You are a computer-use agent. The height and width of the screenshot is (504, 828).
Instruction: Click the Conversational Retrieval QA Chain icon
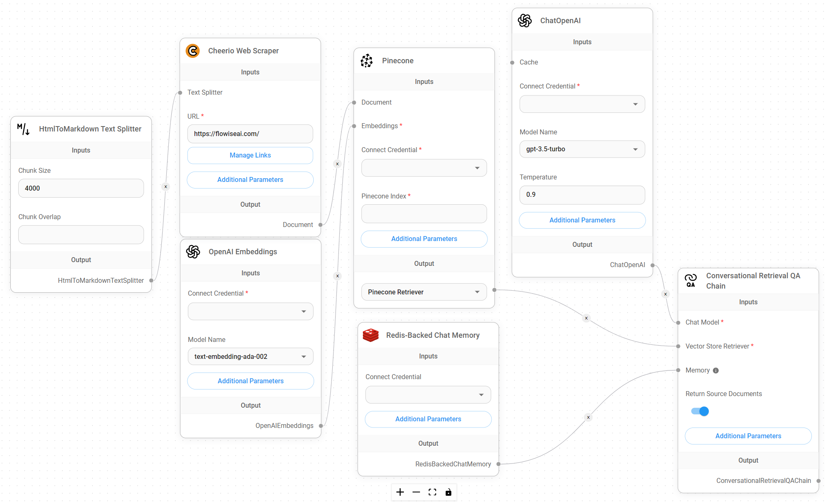click(x=691, y=280)
